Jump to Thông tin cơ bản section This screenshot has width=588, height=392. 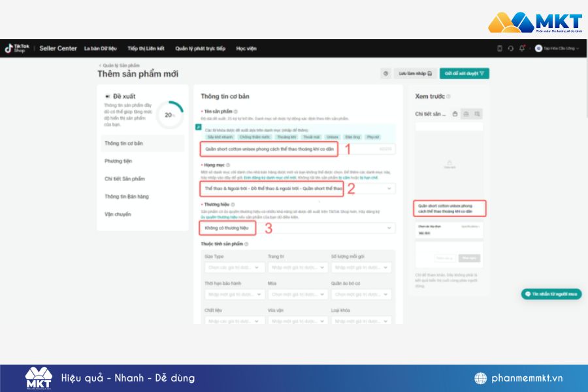[x=143, y=143]
